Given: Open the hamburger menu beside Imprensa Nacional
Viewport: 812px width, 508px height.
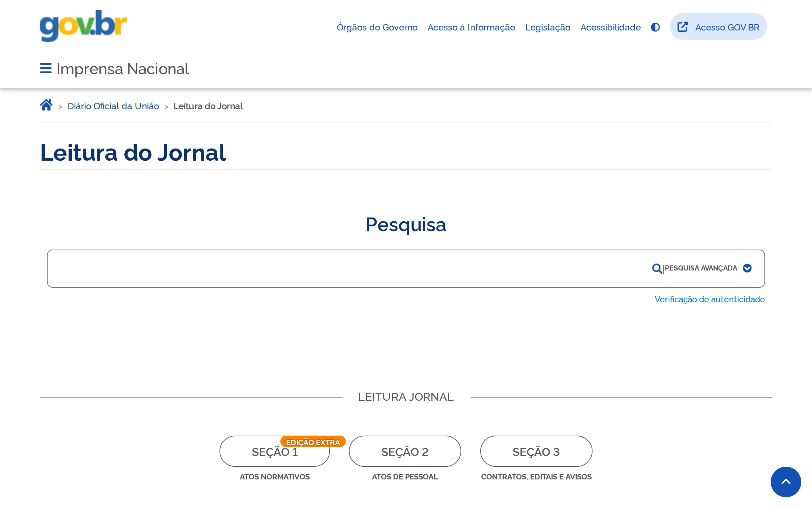Looking at the screenshot, I should coord(46,68).
